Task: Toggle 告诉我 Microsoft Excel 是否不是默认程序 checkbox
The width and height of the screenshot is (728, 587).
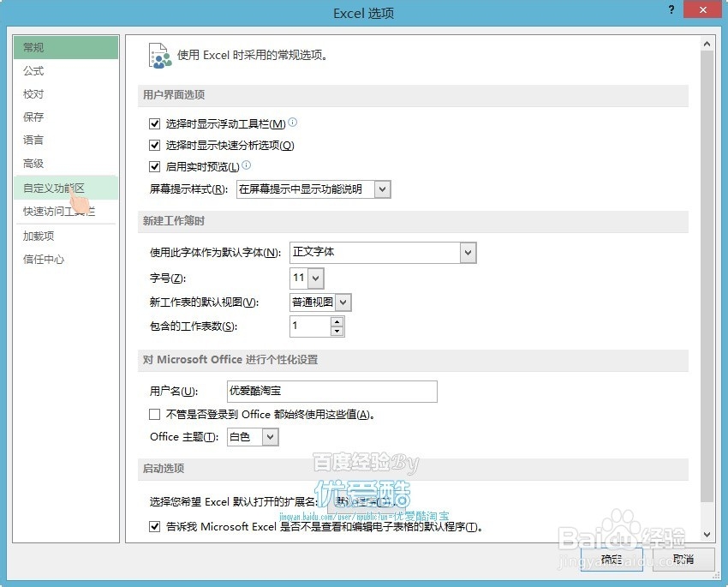Action: pos(155,527)
